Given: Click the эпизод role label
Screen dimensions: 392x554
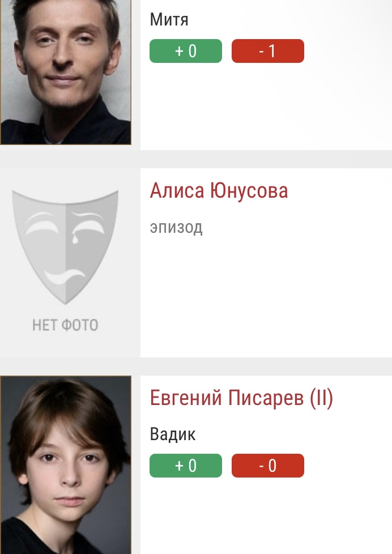Looking at the screenshot, I should coord(176,228).
